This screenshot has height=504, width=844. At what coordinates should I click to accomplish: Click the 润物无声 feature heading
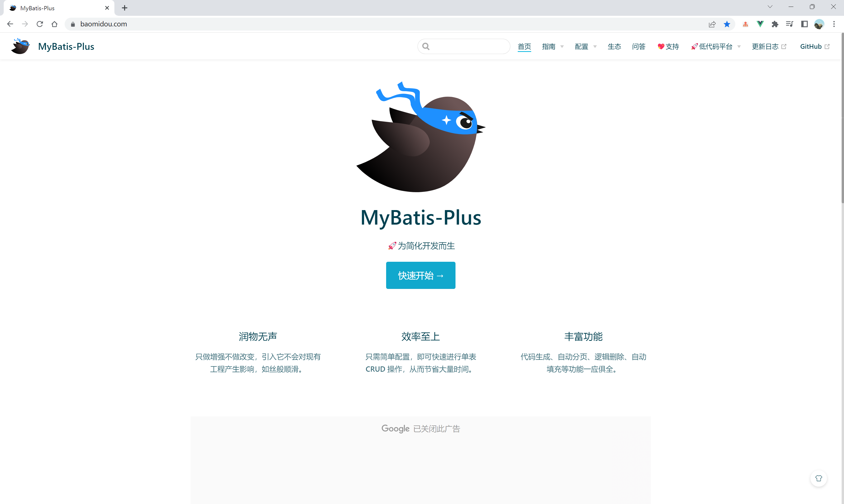coord(258,337)
